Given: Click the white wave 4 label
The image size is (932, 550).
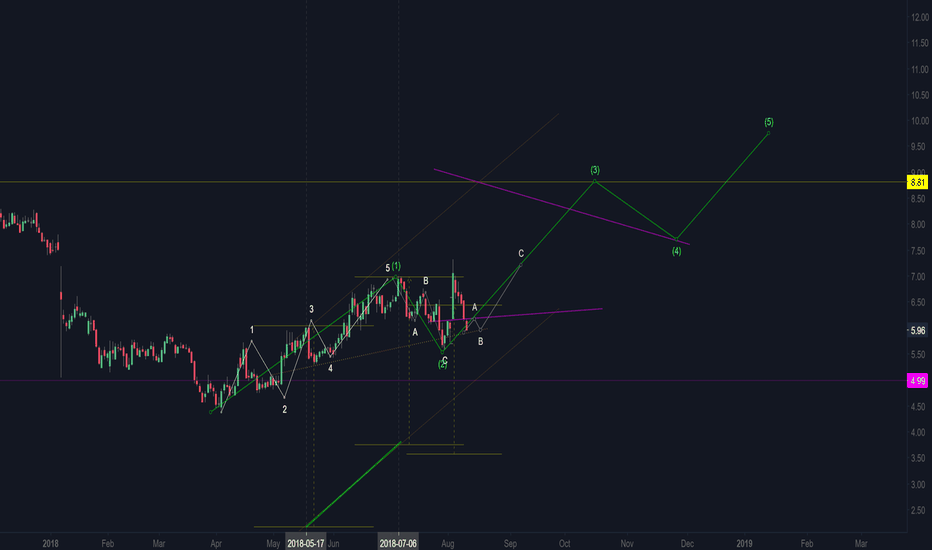Looking at the screenshot, I should click(330, 368).
